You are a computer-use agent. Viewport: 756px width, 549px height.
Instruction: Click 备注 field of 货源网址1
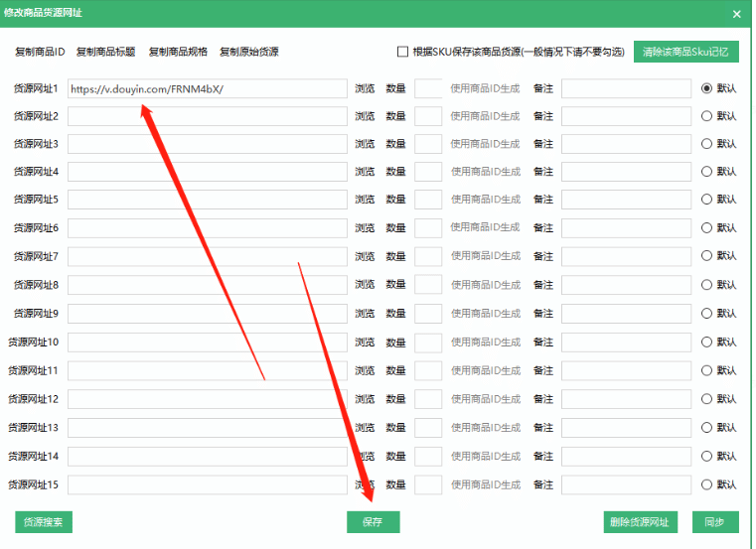pyautogui.click(x=626, y=88)
